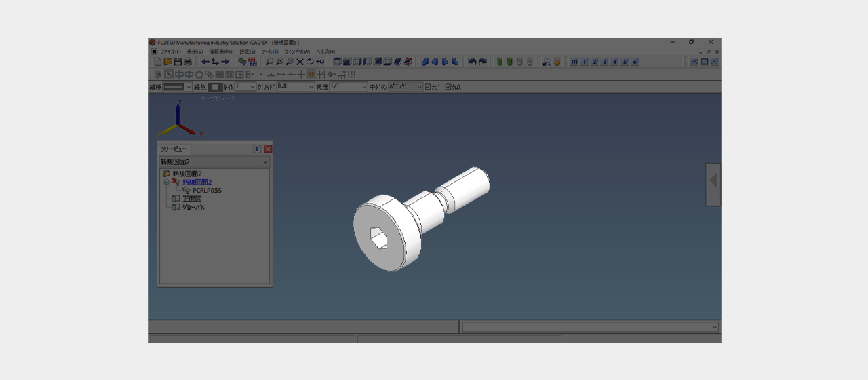Switch modes with the 2D/3D toggle icon

pyautogui.click(x=253, y=62)
